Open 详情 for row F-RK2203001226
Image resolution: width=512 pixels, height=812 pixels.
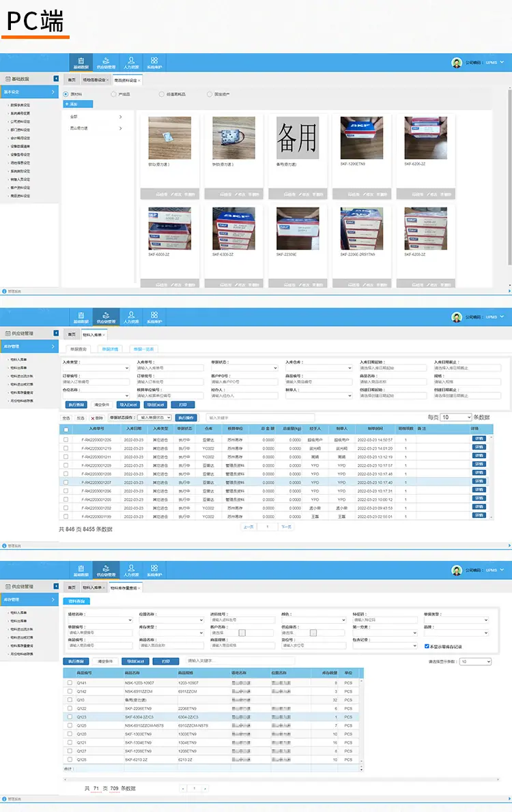pyautogui.click(x=479, y=439)
